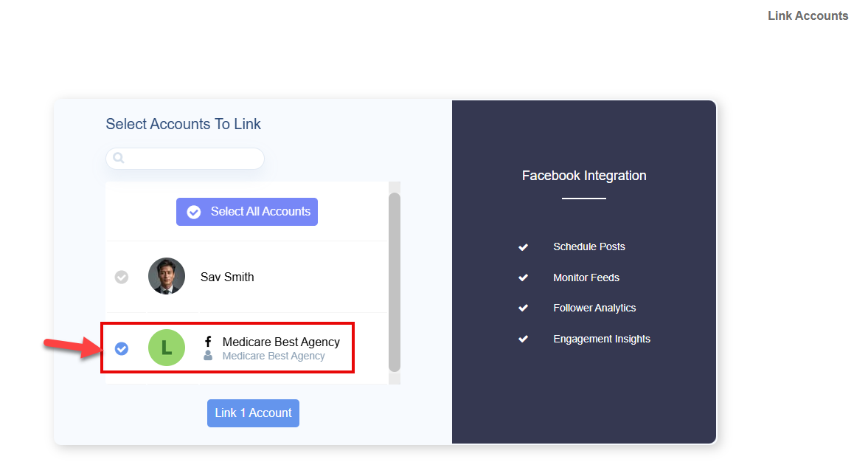Click the Facebook Integration heading
Viewport: 868px width, 462px height.
[x=584, y=176]
